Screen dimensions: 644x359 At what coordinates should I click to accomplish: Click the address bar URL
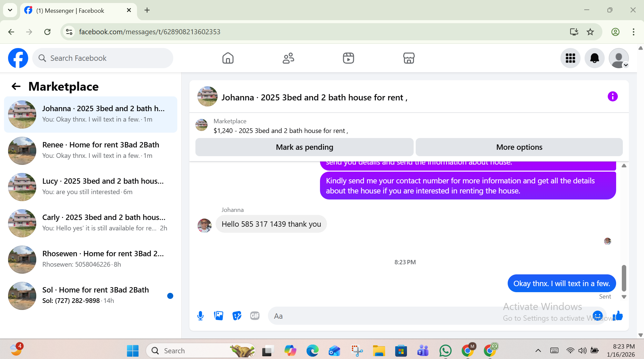coord(150,32)
